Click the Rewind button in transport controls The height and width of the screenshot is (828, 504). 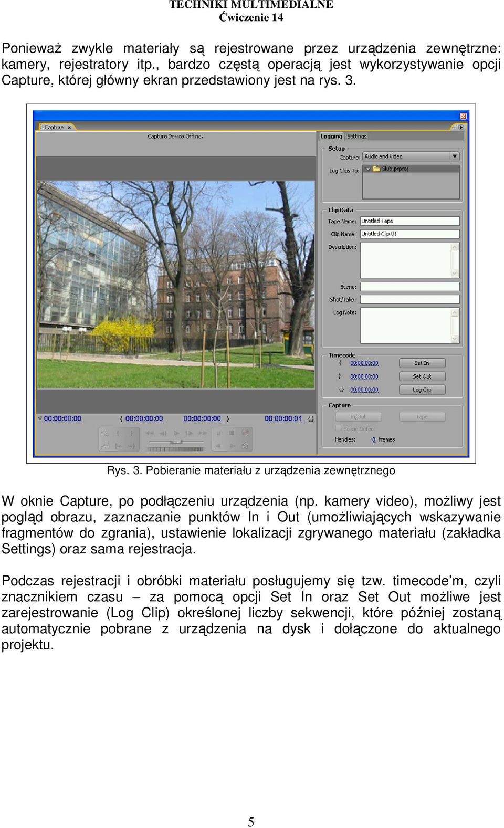[150, 433]
